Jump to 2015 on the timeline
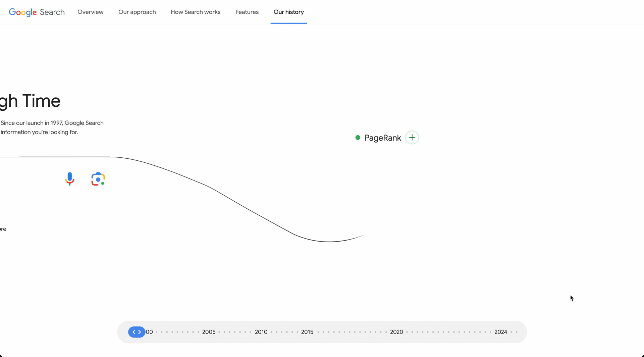This screenshot has width=644, height=357. tap(307, 332)
